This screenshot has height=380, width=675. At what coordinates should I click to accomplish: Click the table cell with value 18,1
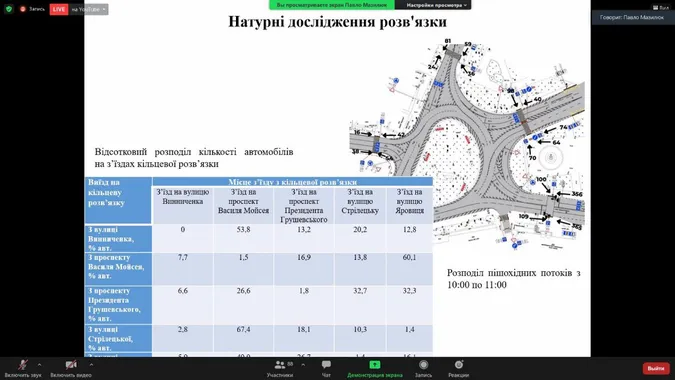(x=303, y=338)
